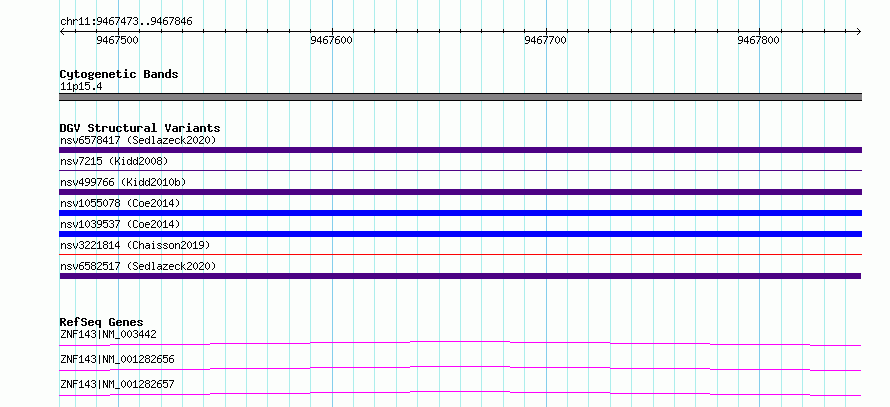Open the nsv3221814 (Chaisson2019) variant label
Screen dimensions: 890x407
(135, 245)
